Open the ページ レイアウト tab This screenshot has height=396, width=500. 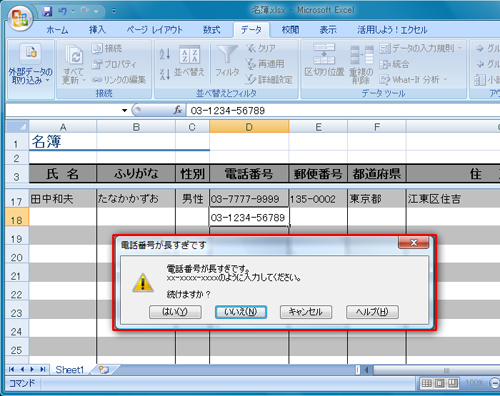point(154,30)
